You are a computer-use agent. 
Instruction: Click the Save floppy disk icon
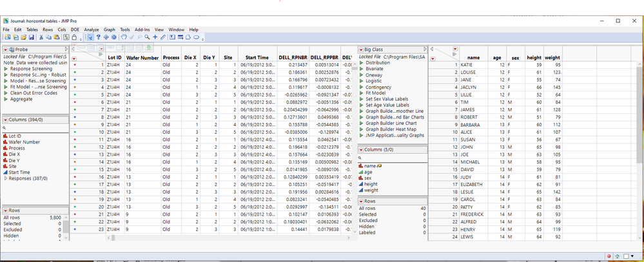[31, 37]
